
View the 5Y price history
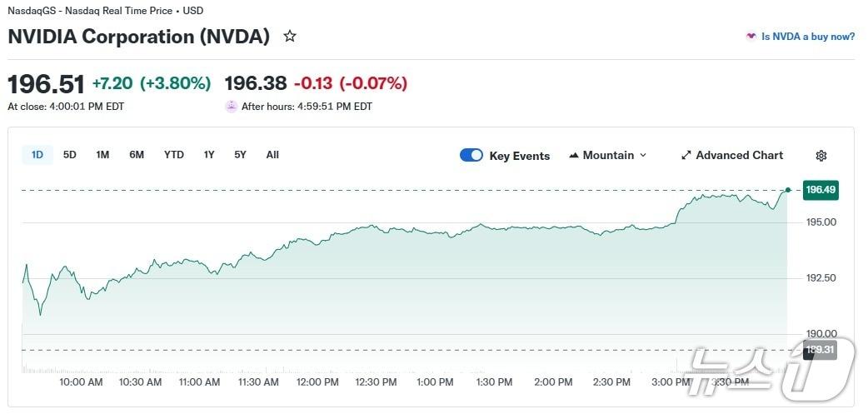click(240, 155)
